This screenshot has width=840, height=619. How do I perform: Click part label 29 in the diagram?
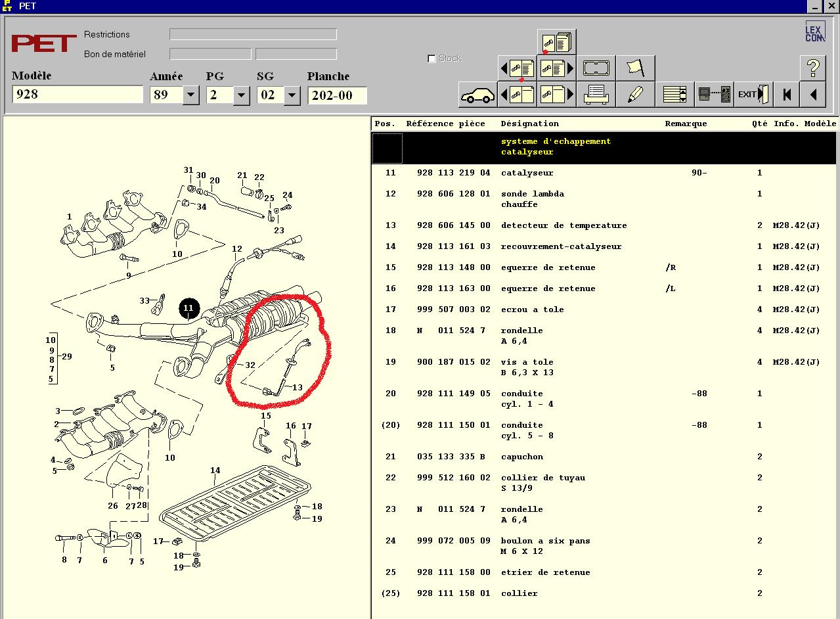point(66,357)
